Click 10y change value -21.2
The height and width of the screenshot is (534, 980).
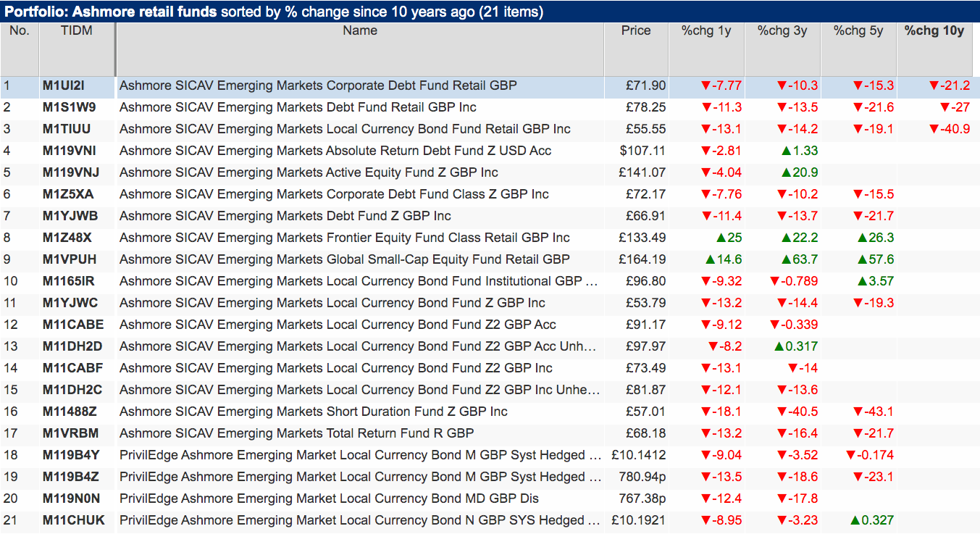pos(950,85)
